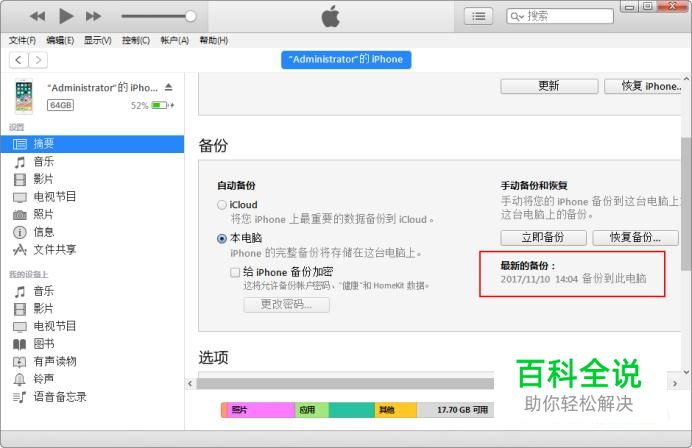Image resolution: width=692 pixels, height=448 pixels.
Task: Click the horizontal scrollbar thumb in the content pane
Action: [x=345, y=384]
